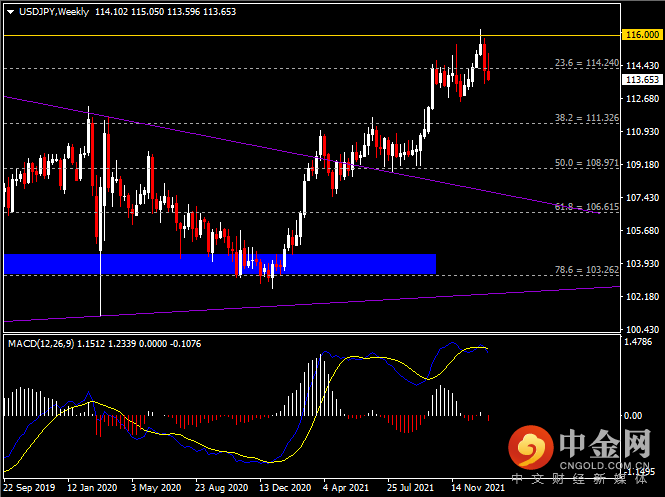665x497 pixels.
Task: Click the current price label 113.653
Action: [643, 80]
